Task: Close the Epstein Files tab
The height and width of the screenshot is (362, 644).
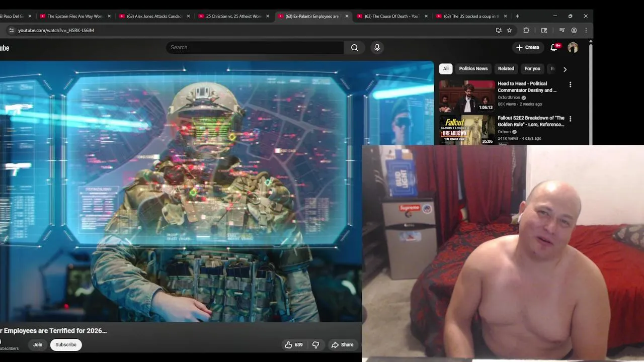Action: tap(109, 16)
